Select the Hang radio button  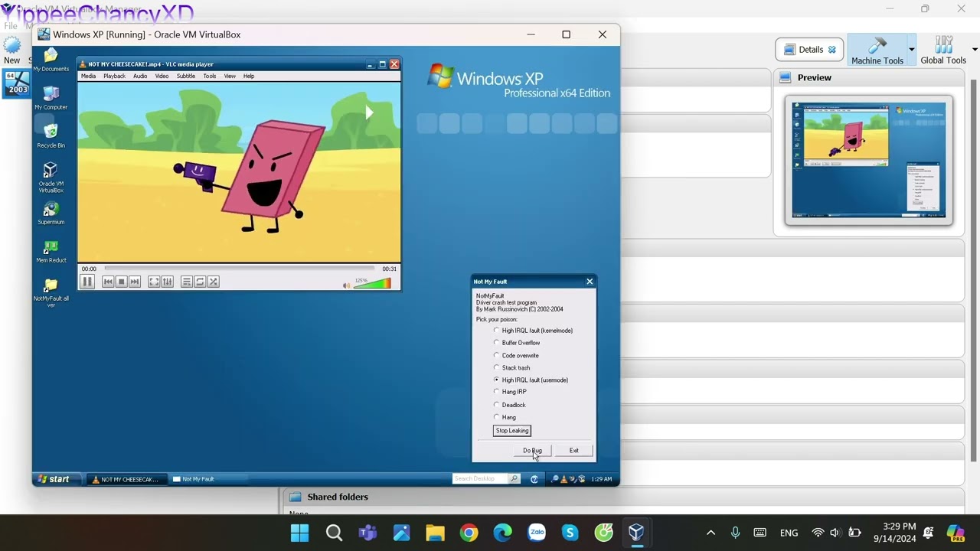click(505, 417)
